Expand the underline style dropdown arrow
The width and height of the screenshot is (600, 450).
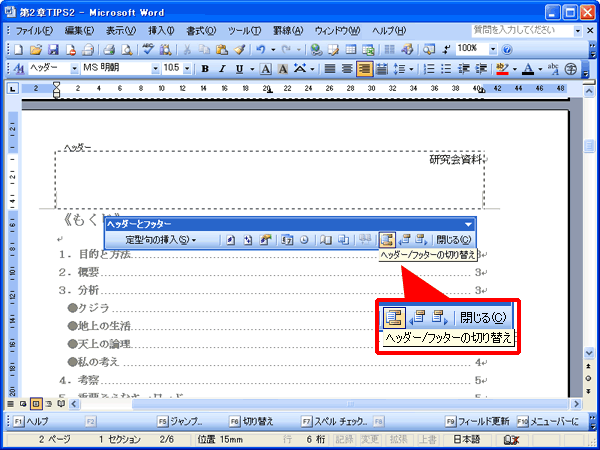coord(252,69)
